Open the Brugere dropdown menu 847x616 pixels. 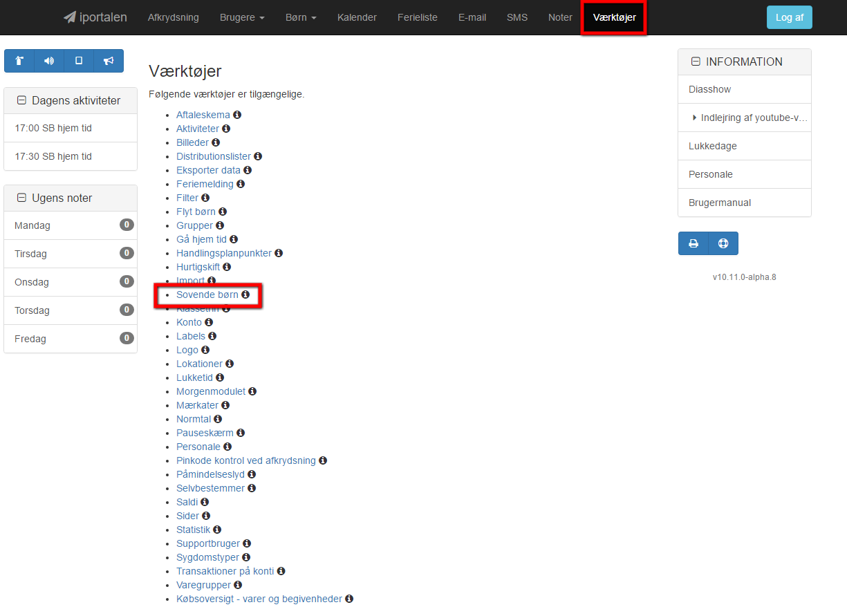242,17
